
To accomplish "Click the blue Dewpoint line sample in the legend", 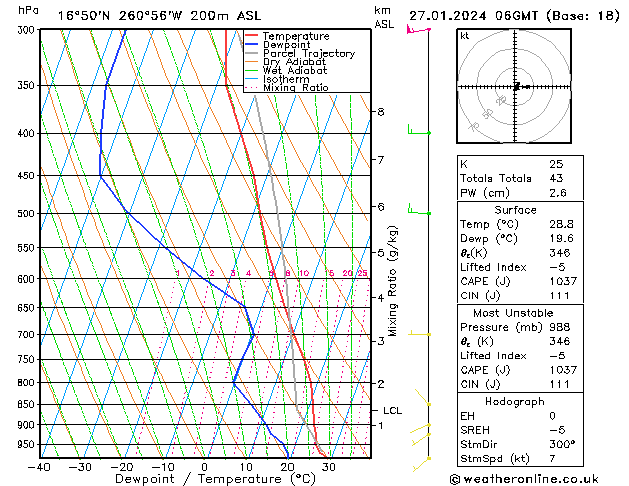I will click(251, 44).
